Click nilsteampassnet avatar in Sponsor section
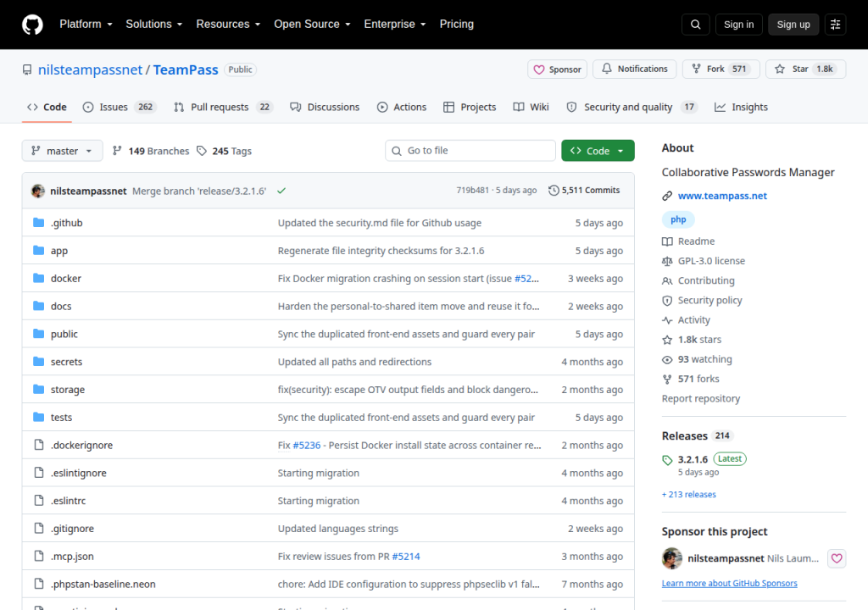Image resolution: width=868 pixels, height=610 pixels. coord(672,558)
